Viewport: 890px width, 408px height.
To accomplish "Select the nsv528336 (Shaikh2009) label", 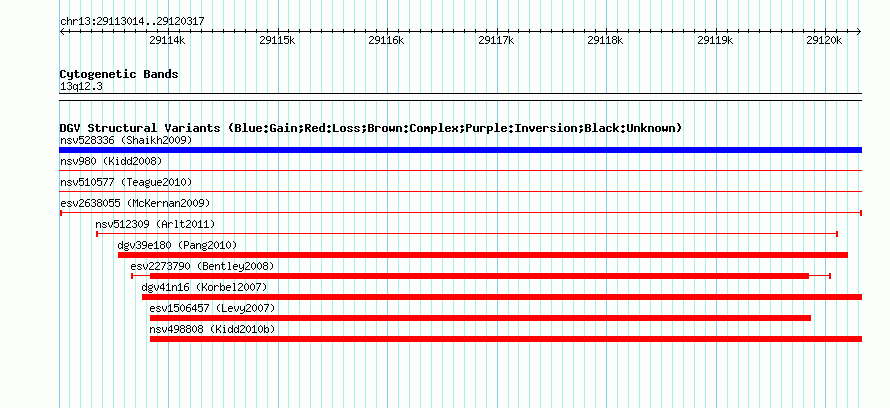I will (126, 140).
